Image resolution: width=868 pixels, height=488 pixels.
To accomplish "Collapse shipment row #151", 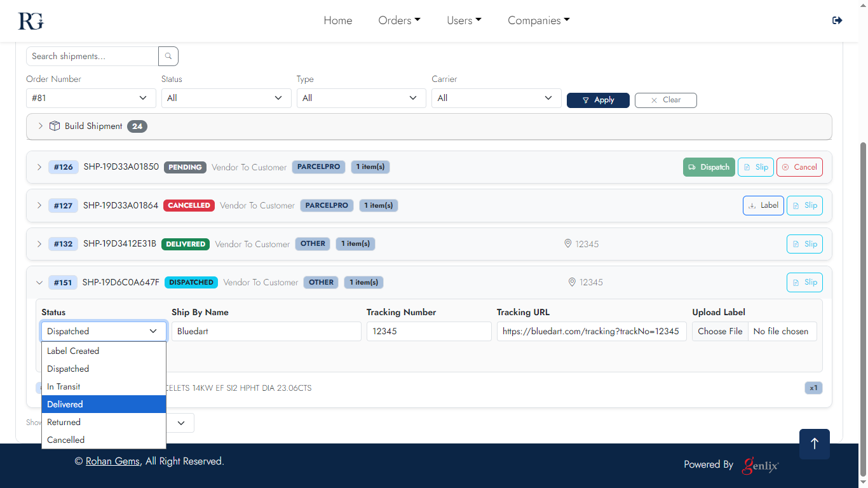I will (x=39, y=283).
